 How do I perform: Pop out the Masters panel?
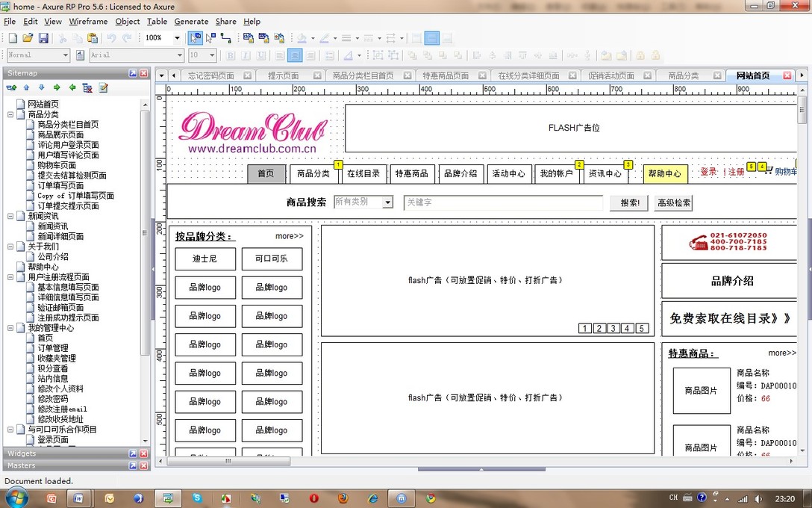tap(133, 465)
